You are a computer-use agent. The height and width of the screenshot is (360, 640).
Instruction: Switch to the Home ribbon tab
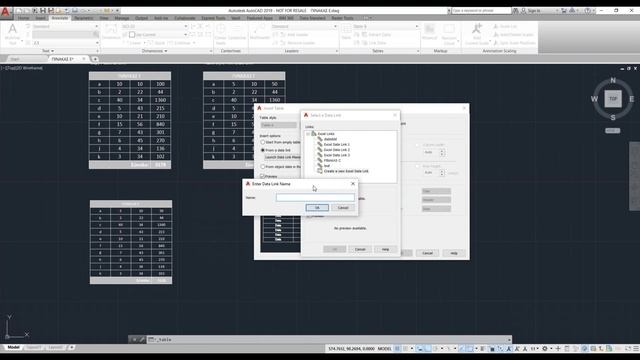(x=23, y=18)
